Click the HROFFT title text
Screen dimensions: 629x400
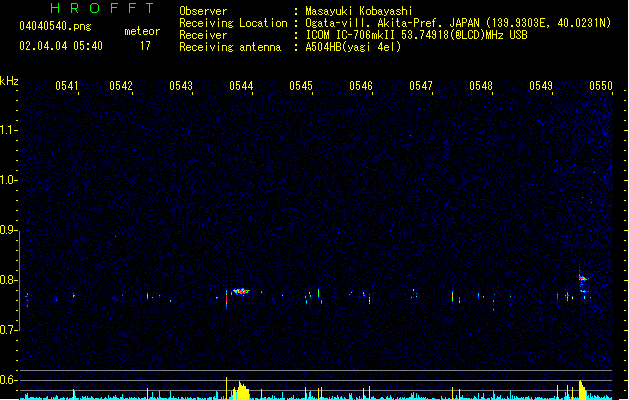(103, 8)
